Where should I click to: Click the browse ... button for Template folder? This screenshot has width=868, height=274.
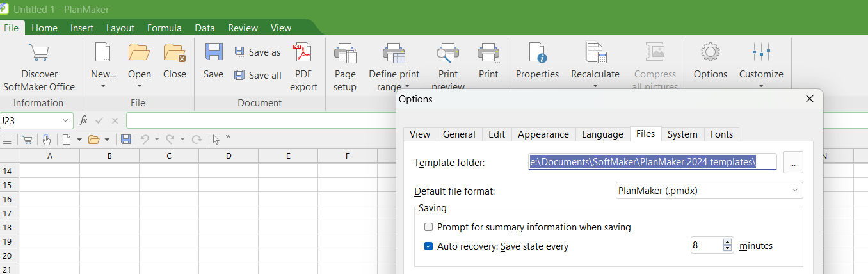(792, 163)
